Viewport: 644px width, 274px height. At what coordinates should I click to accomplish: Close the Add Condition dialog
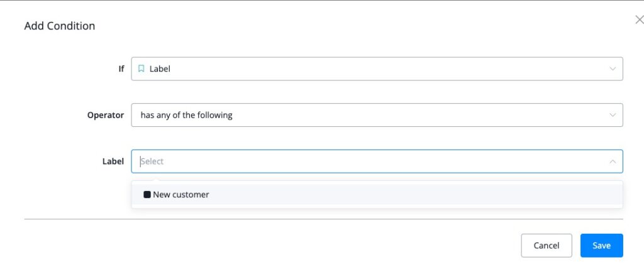[639, 20]
